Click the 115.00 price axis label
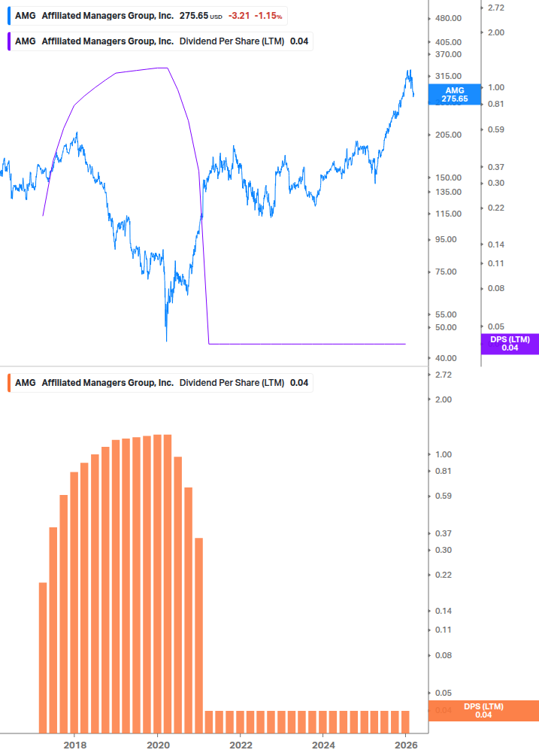The height and width of the screenshot is (756, 539). tap(449, 214)
